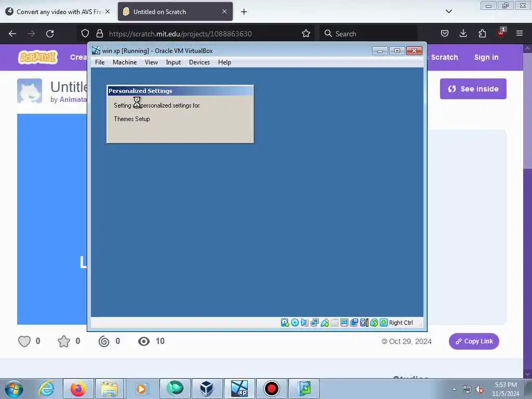Click the site padlock security icon
Screen dimensions: 532x399
pyautogui.click(x=99, y=33)
